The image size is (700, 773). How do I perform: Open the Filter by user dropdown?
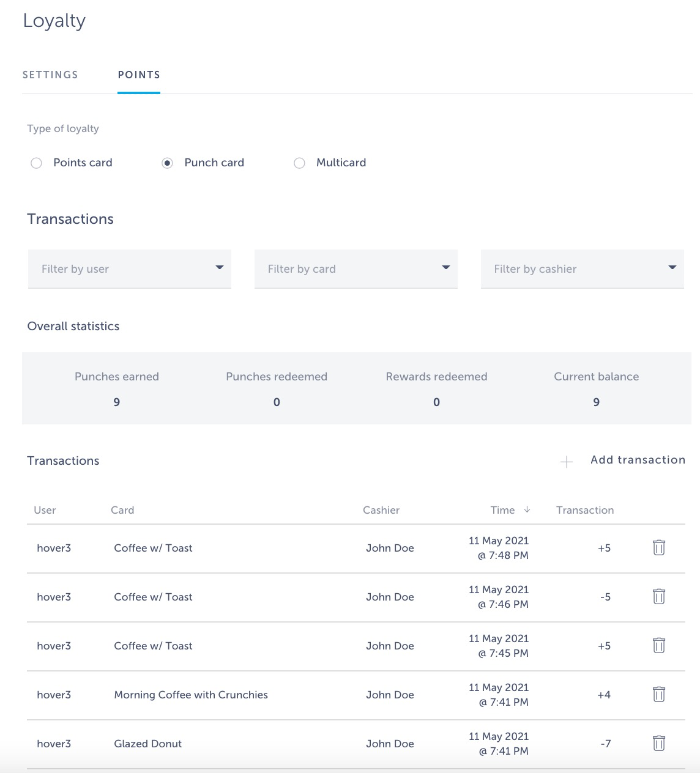click(130, 269)
